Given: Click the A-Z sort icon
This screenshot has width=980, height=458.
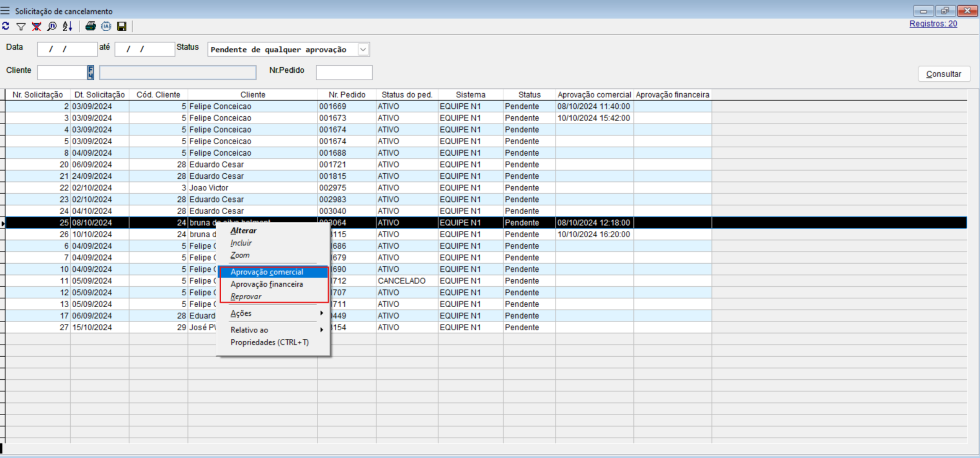Looking at the screenshot, I should (x=67, y=26).
